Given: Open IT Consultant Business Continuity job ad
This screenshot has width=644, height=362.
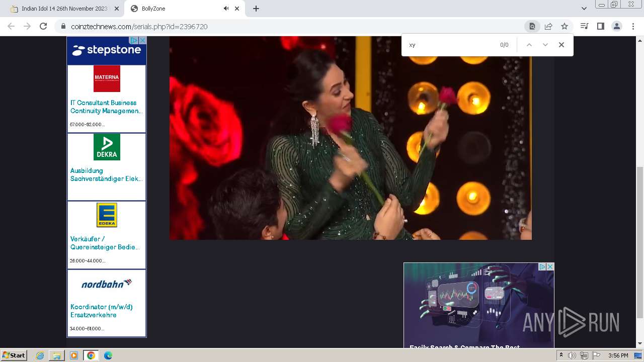Looking at the screenshot, I should [x=106, y=107].
